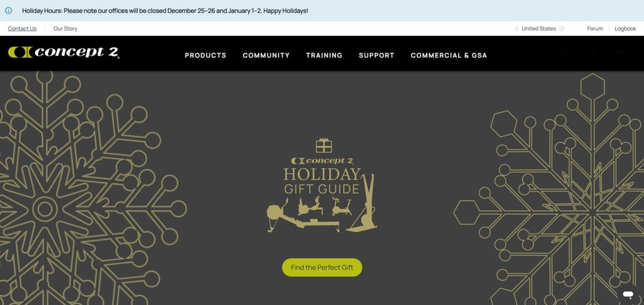Open the Our Story link
This screenshot has width=644, height=305.
[x=65, y=29]
